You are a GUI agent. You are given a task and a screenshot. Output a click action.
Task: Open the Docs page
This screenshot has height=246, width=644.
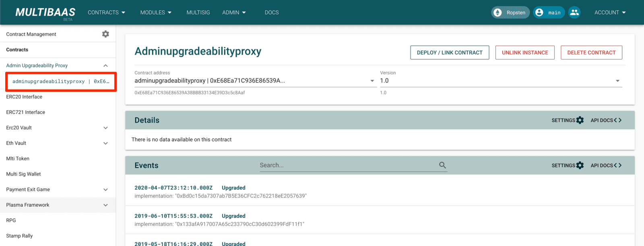[x=272, y=12]
